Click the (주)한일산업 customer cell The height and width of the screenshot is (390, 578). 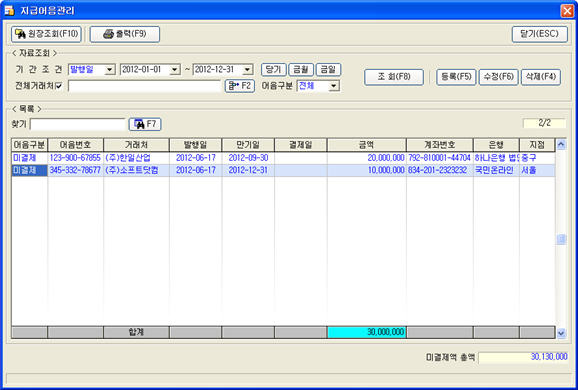[136, 158]
